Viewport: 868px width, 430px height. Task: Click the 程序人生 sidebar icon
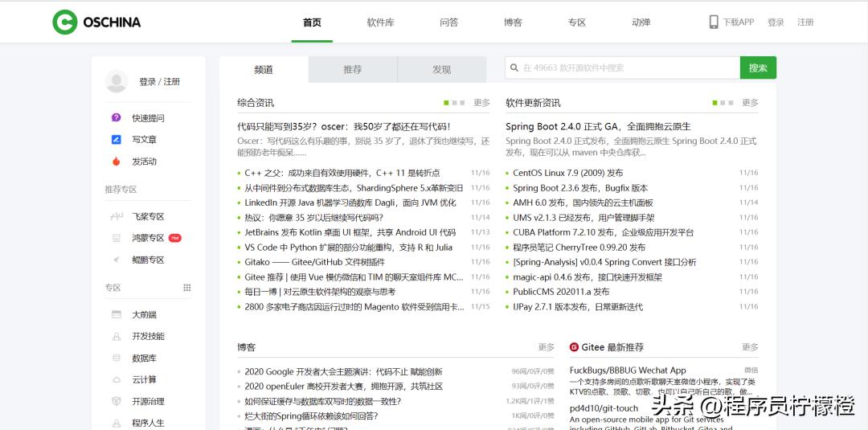(117, 423)
